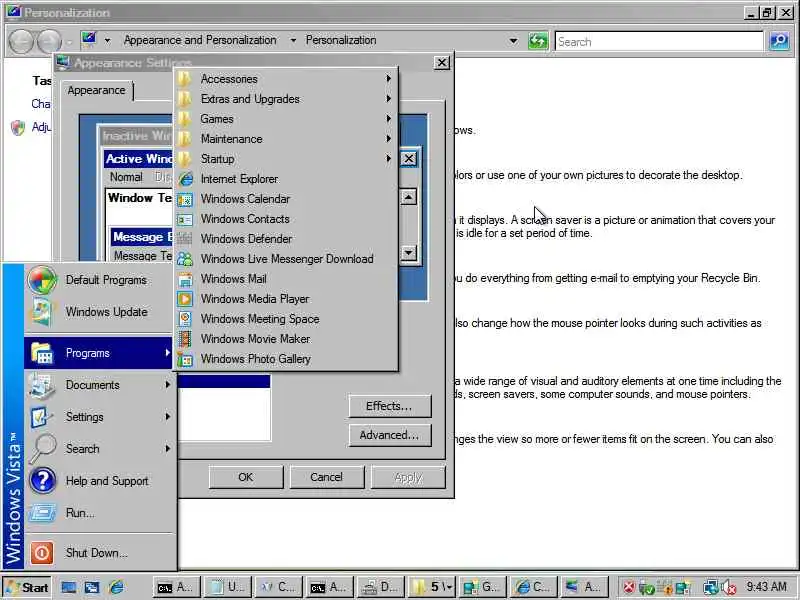The image size is (800, 600).
Task: Expand the Control Panel icon breadcrumb arrow
Action: (107, 40)
